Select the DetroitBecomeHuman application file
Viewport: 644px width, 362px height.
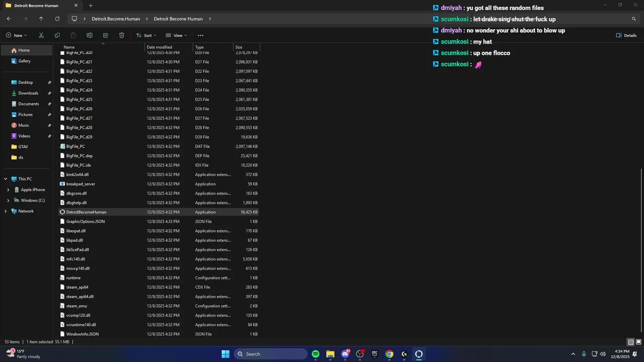[x=159, y=212]
